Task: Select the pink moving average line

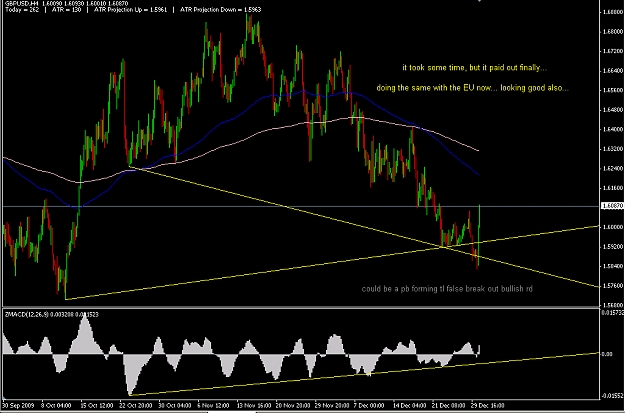Action: point(239,142)
